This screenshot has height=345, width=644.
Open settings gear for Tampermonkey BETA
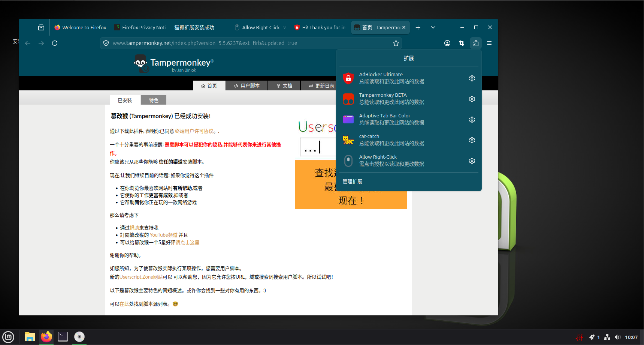[472, 99]
